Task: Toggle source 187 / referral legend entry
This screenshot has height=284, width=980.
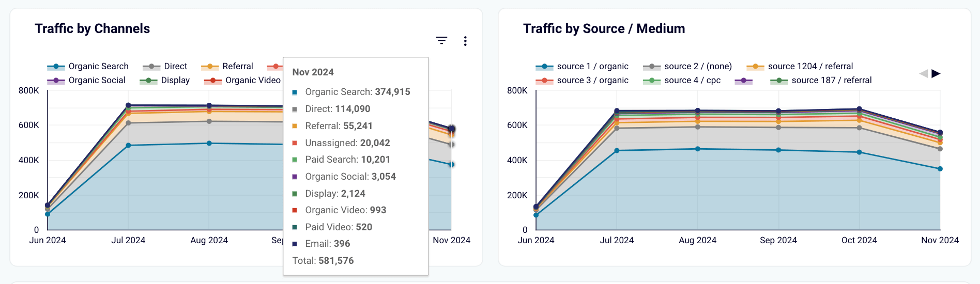Action: click(x=821, y=81)
